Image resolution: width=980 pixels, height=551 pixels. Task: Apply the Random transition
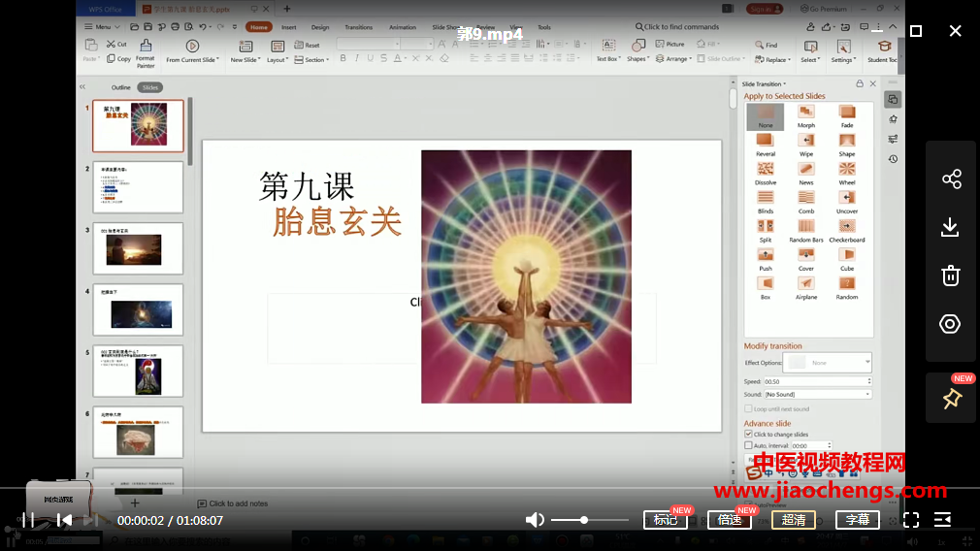coord(847,289)
